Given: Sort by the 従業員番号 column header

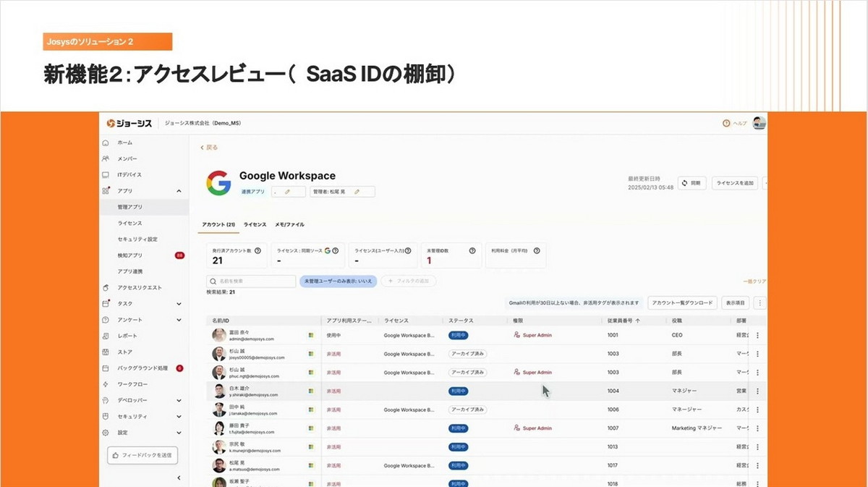Looking at the screenshot, I should 624,319.
